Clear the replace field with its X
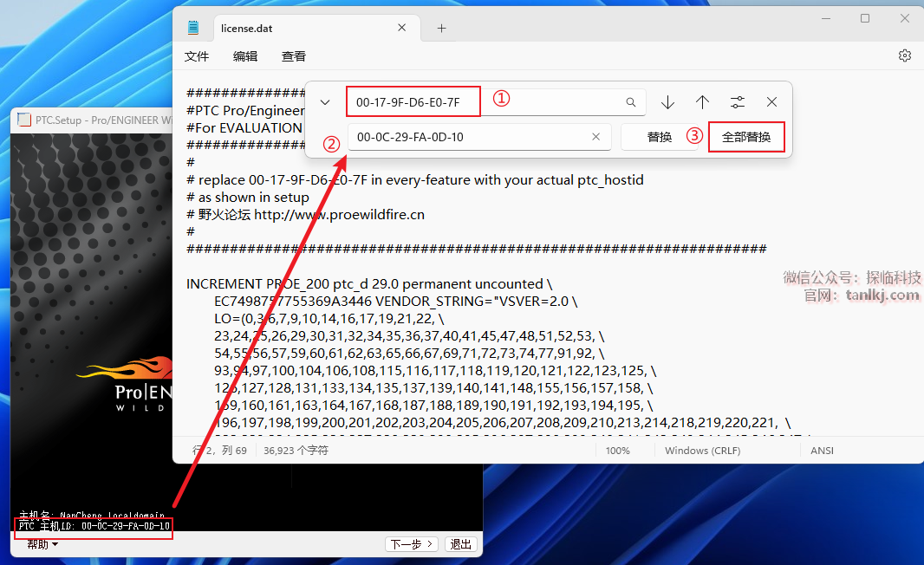The image size is (924, 565). coord(595,137)
